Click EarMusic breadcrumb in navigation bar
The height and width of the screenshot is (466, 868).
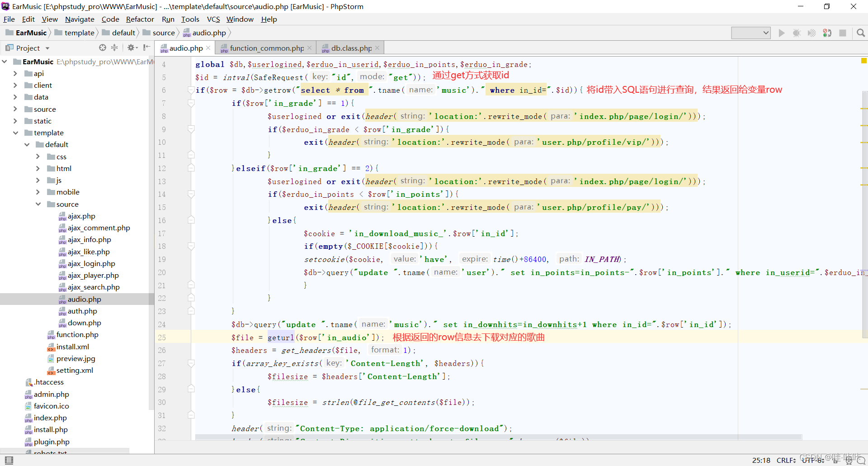(x=26, y=33)
